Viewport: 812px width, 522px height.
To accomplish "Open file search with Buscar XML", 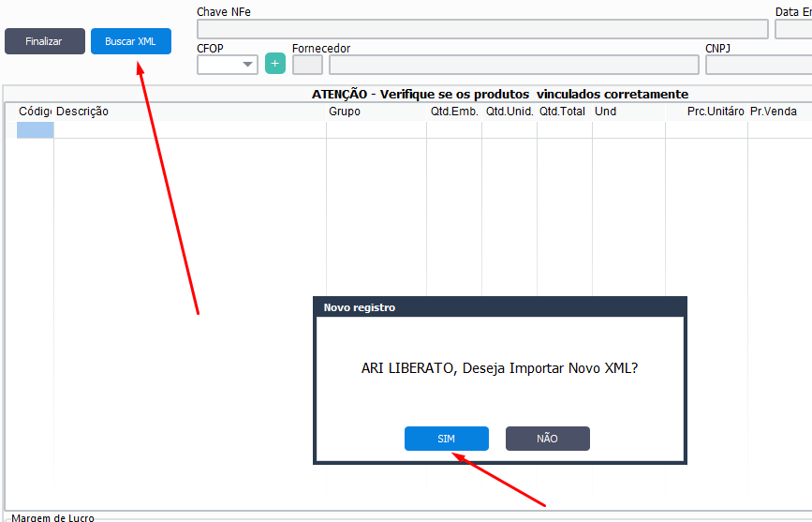I will coord(131,41).
